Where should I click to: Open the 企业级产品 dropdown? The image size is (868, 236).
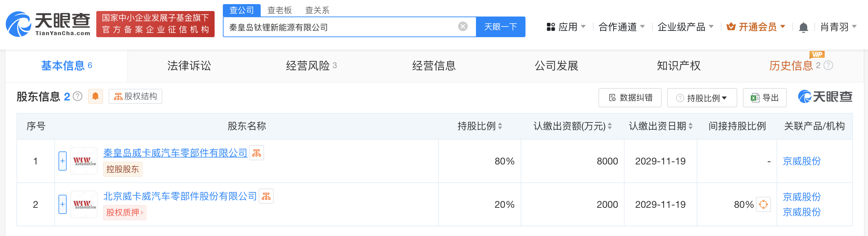(685, 27)
